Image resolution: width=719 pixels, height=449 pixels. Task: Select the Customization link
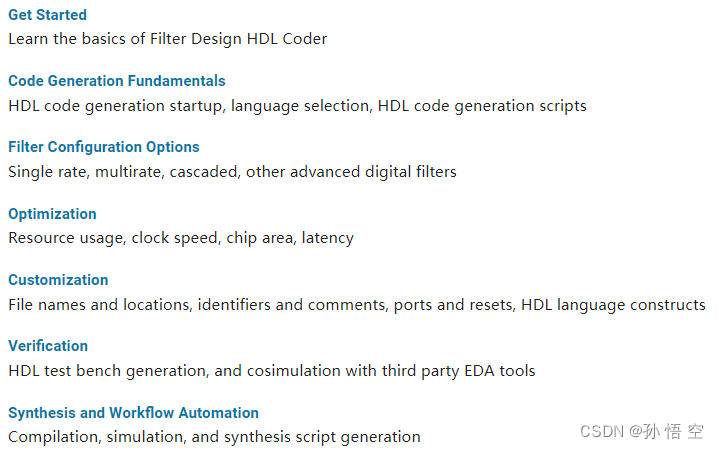coord(58,280)
